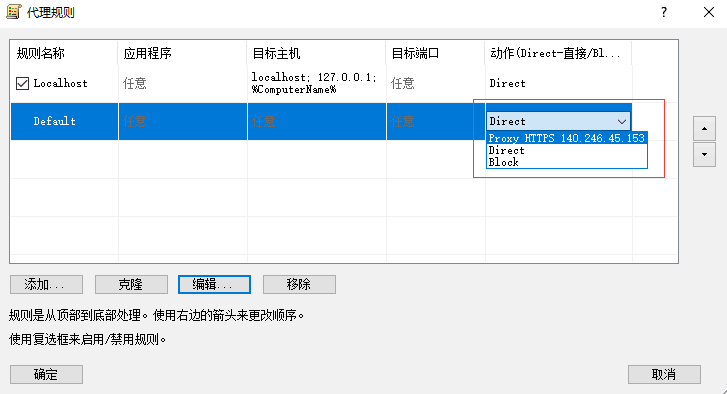This screenshot has height=394, width=727.
Task: Move the selected rule up with the arrow
Action: 704,128
